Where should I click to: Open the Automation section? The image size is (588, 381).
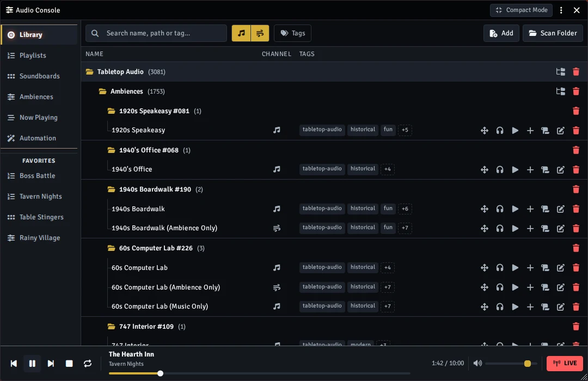click(x=39, y=138)
